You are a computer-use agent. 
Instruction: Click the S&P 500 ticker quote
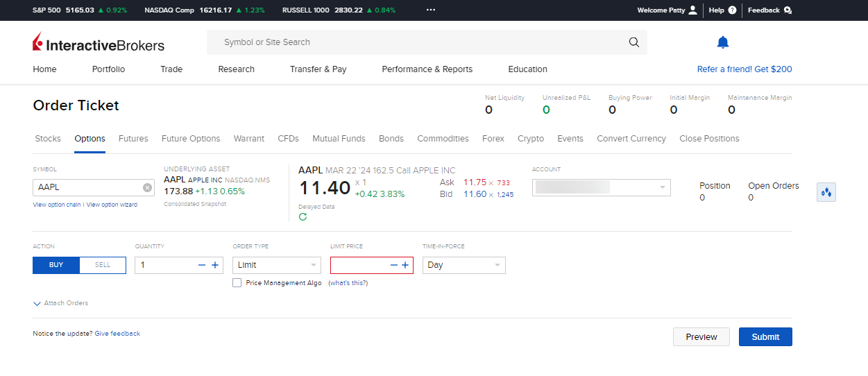tap(80, 10)
